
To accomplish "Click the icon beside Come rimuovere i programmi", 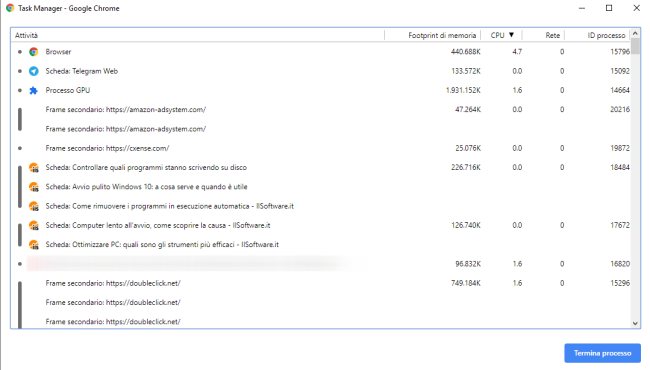I will point(34,206).
